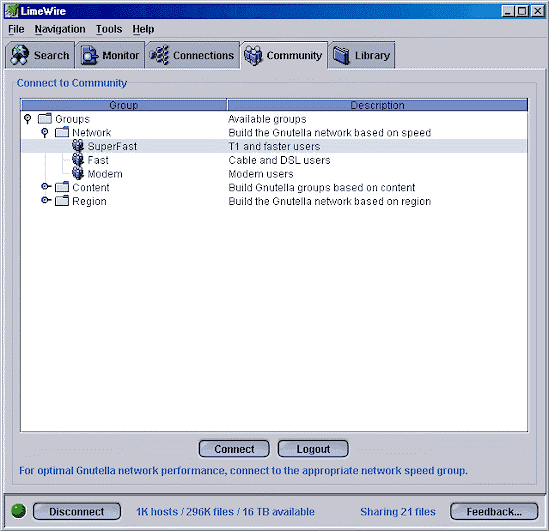This screenshot has width=550, height=532.
Task: Switch to the Library tab
Action: point(362,55)
